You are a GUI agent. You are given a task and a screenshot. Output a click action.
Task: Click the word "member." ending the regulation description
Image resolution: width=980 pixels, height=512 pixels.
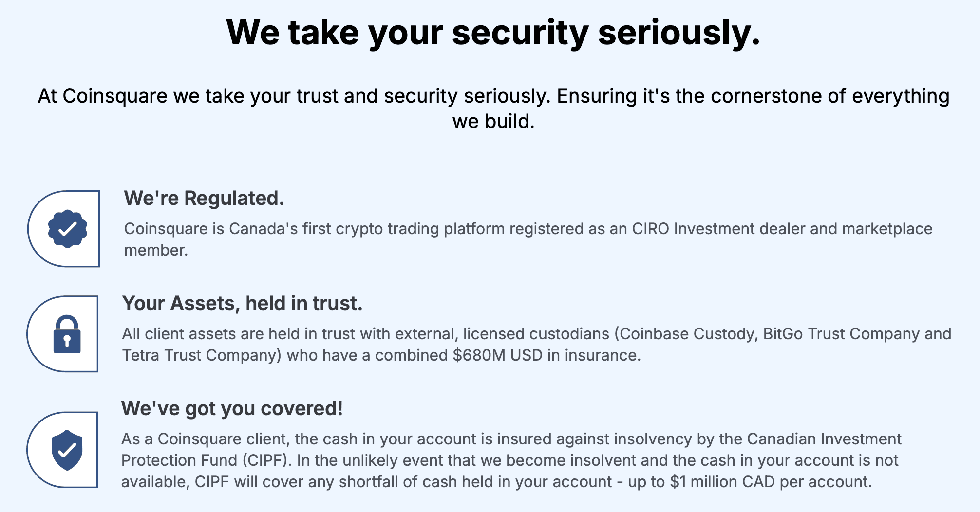(156, 250)
